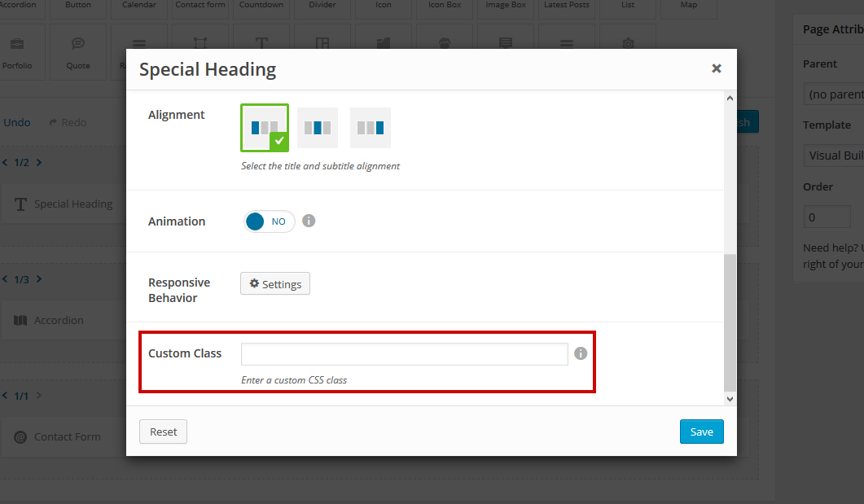Click the 'Responsive Behavior' label
Image resolution: width=864 pixels, height=504 pixels.
(179, 291)
